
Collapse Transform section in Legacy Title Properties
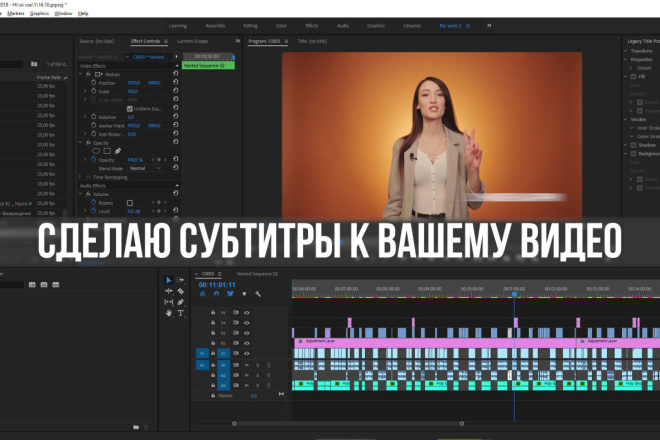click(625, 51)
